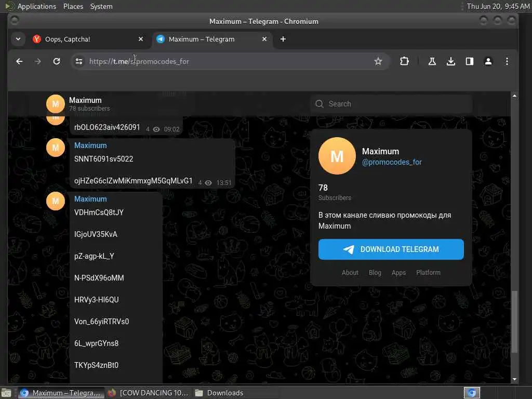
Task: Open the Blog footer link
Action: pos(375,272)
